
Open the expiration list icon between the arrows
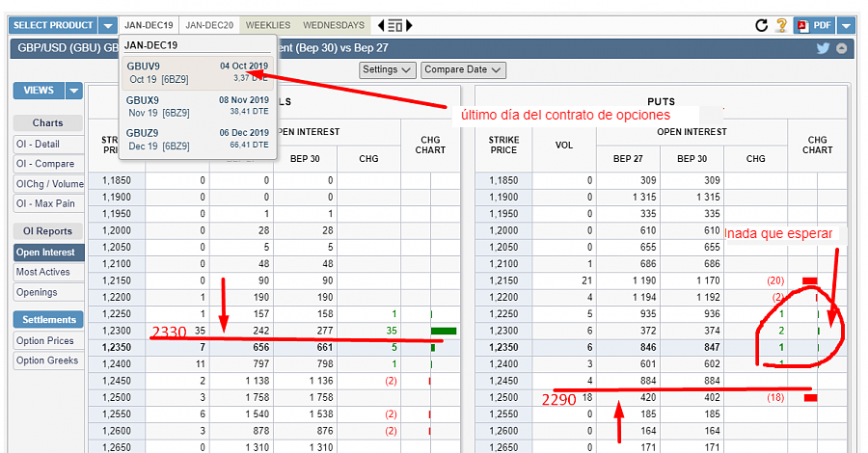pyautogui.click(x=395, y=26)
